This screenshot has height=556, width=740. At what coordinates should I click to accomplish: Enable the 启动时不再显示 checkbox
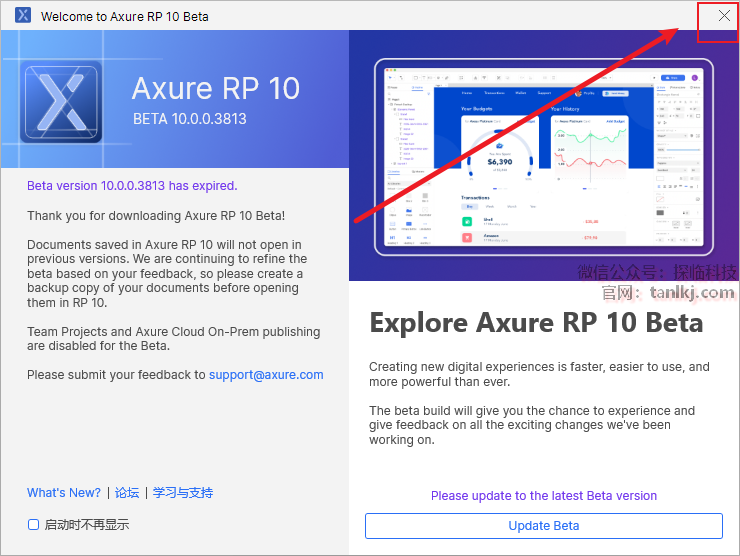click(33, 524)
